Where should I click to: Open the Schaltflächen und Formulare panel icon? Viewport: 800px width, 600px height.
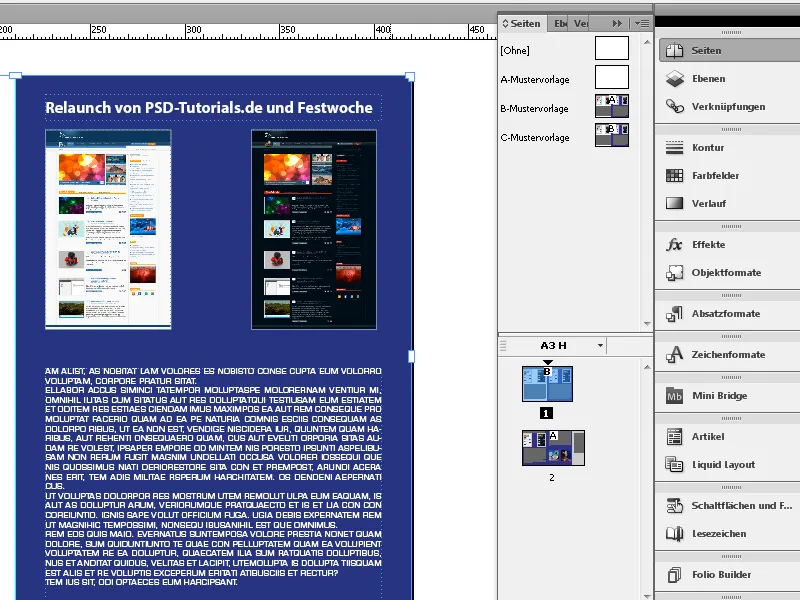[x=674, y=506]
